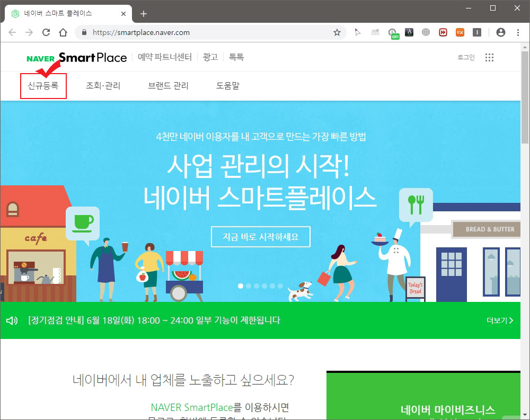Click the green NAVER SmartPlace text

point(192,407)
